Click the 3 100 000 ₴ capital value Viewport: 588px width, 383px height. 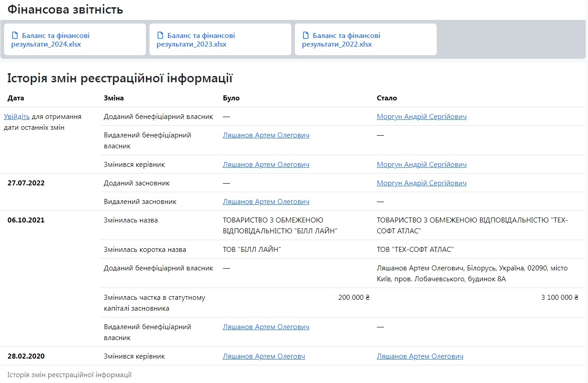(x=560, y=298)
